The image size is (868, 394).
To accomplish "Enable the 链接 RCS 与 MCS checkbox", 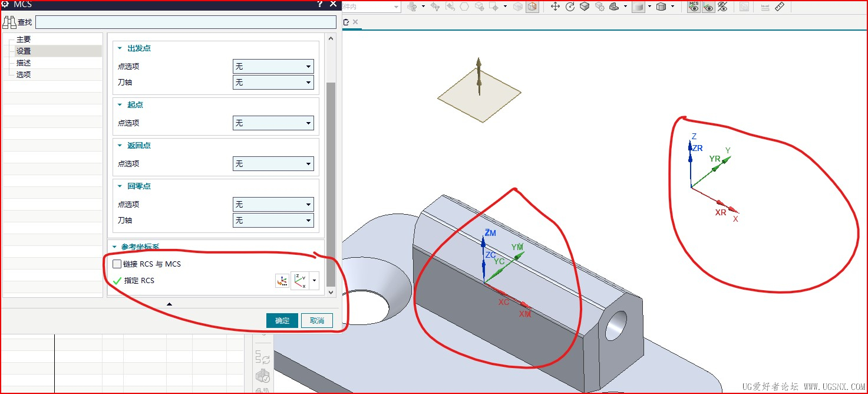I will tap(117, 264).
